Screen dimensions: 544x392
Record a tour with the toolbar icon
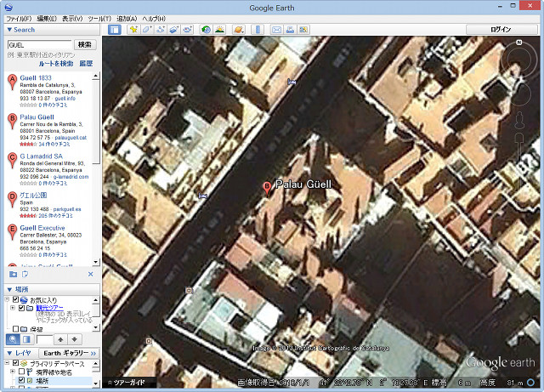[188, 30]
